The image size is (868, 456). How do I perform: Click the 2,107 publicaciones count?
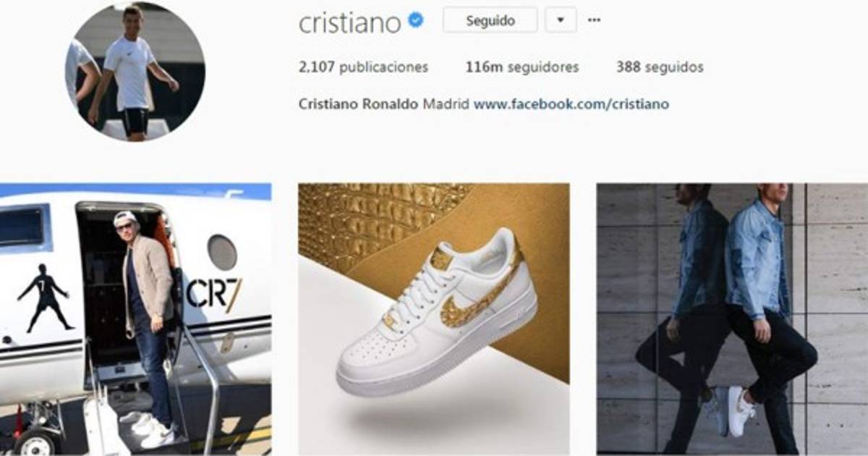pos(363,67)
